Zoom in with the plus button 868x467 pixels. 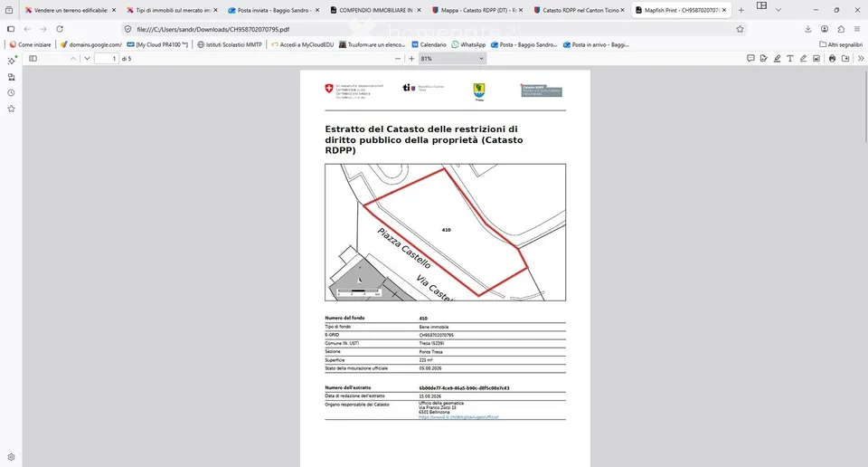pos(411,58)
